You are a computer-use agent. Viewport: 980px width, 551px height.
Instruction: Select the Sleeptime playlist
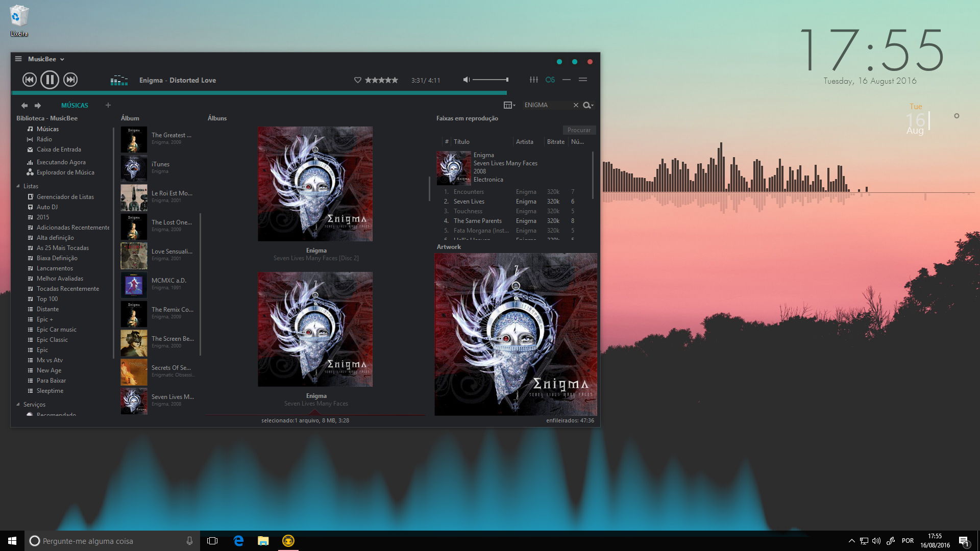pos(50,391)
